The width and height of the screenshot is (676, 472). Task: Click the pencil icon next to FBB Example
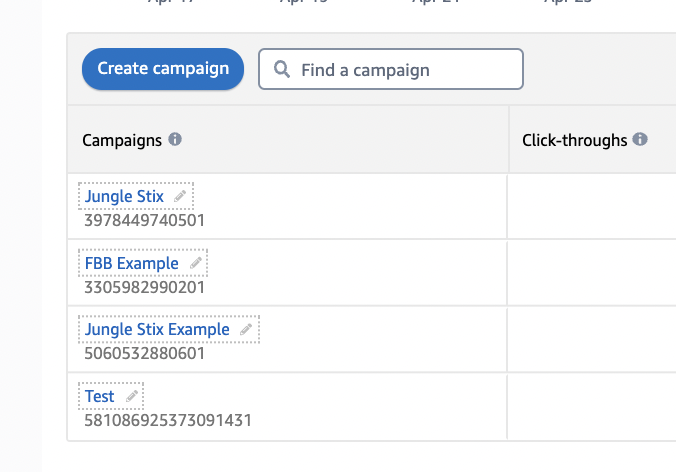pos(196,263)
